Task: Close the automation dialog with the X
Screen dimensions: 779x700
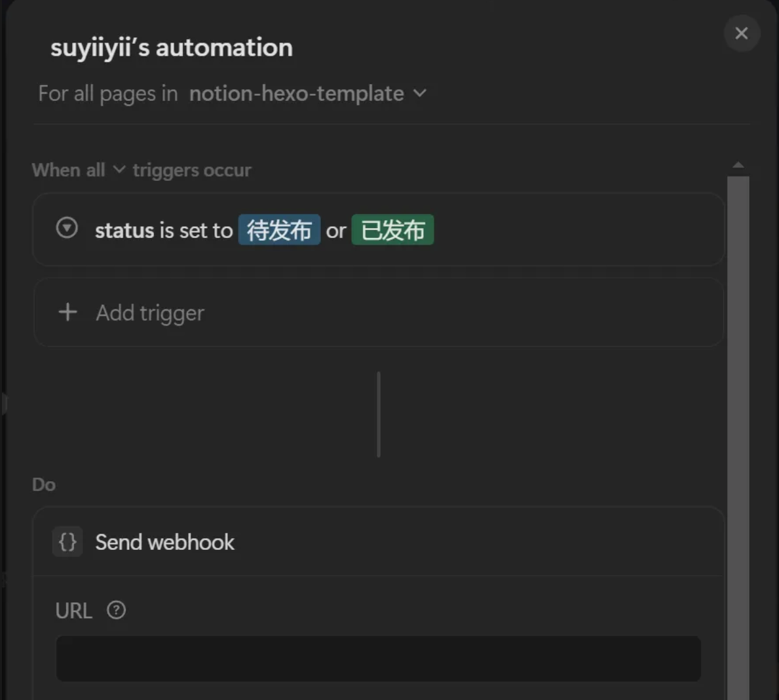Action: (741, 33)
